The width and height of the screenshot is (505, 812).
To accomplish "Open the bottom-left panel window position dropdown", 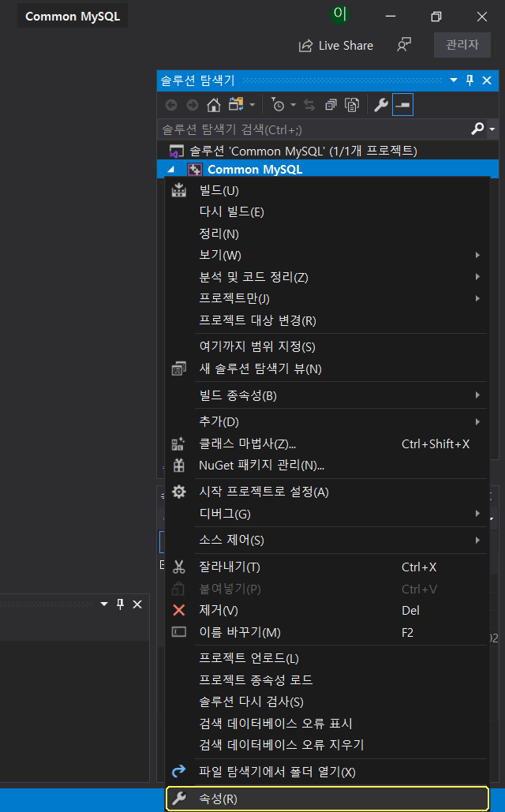I will [x=104, y=604].
